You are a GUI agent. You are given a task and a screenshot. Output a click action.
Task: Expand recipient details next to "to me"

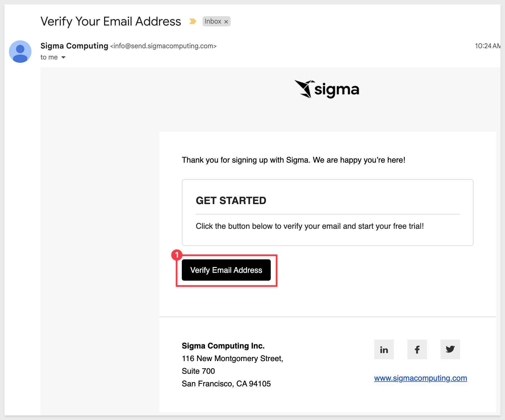click(x=63, y=57)
